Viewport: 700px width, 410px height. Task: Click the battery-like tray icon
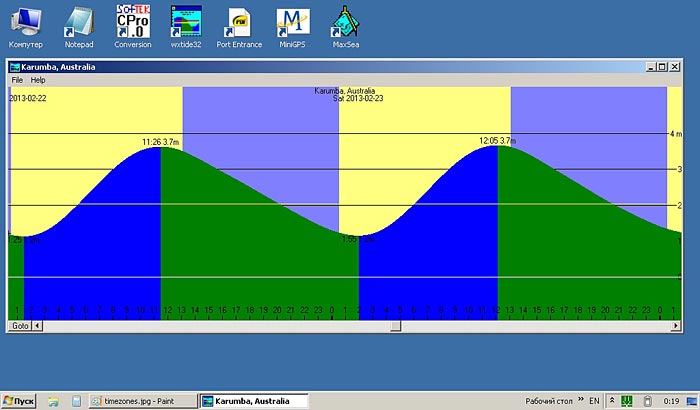tap(647, 401)
